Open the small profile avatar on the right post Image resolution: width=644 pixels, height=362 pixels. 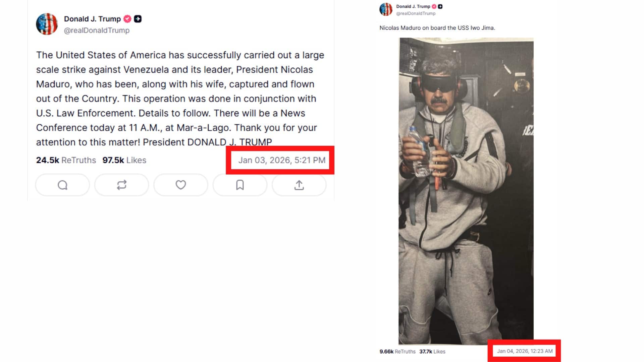click(x=386, y=9)
